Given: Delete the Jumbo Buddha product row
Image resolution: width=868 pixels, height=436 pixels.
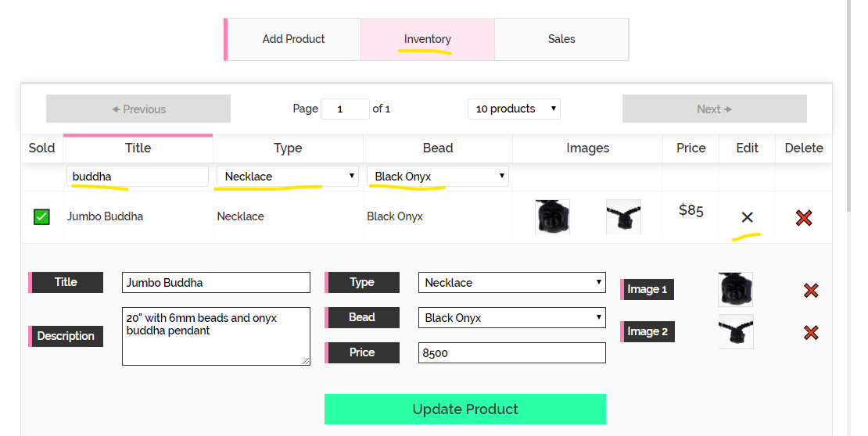Looking at the screenshot, I should 803,218.
